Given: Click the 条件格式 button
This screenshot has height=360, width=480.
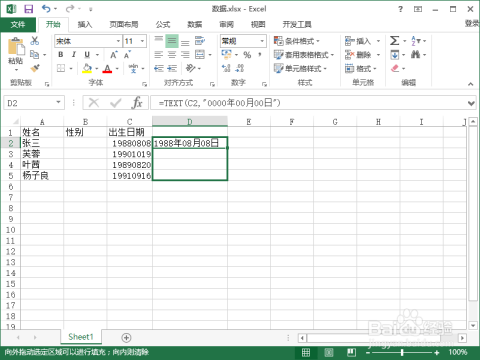Looking at the screenshot, I should pos(297,41).
